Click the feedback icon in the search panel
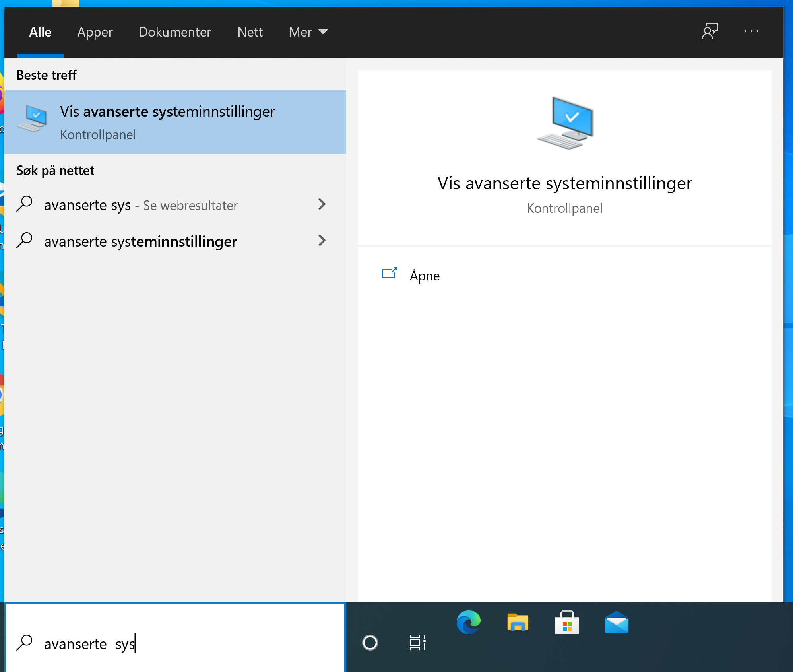Image resolution: width=793 pixels, height=672 pixels. 710,31
